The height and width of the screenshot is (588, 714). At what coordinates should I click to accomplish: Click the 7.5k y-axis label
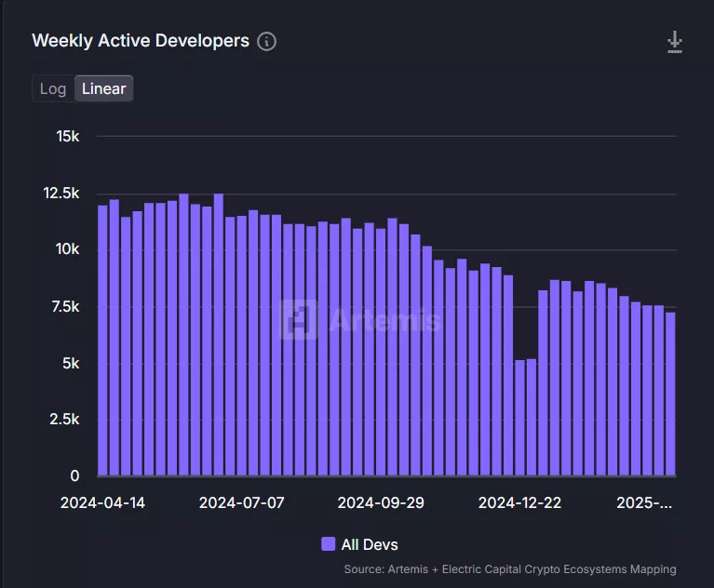[x=65, y=307]
